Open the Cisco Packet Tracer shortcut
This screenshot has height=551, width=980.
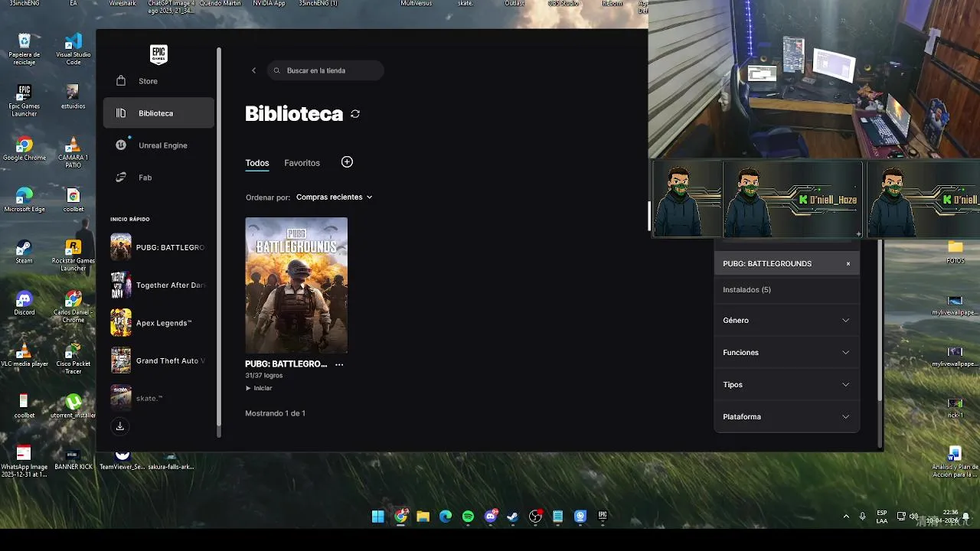coord(73,358)
